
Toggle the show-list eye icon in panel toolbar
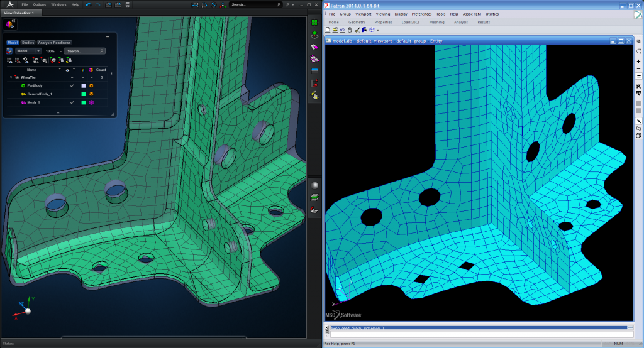[x=10, y=60]
